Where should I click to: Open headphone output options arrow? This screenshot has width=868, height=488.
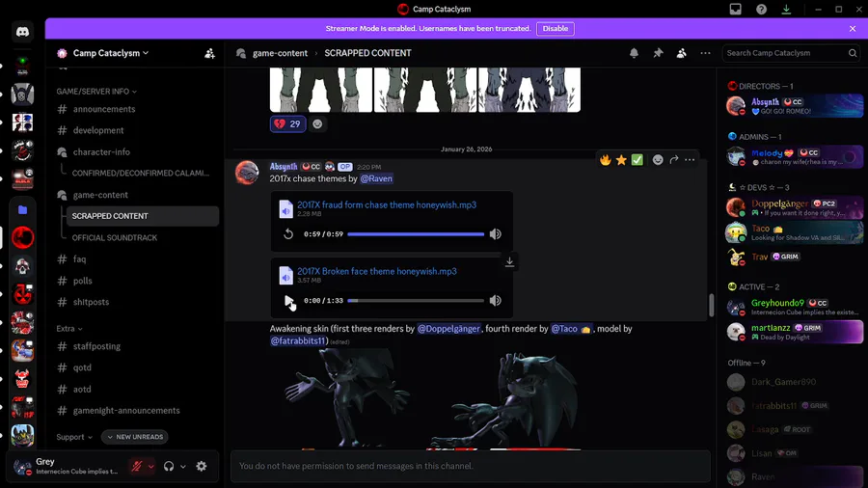[182, 467]
